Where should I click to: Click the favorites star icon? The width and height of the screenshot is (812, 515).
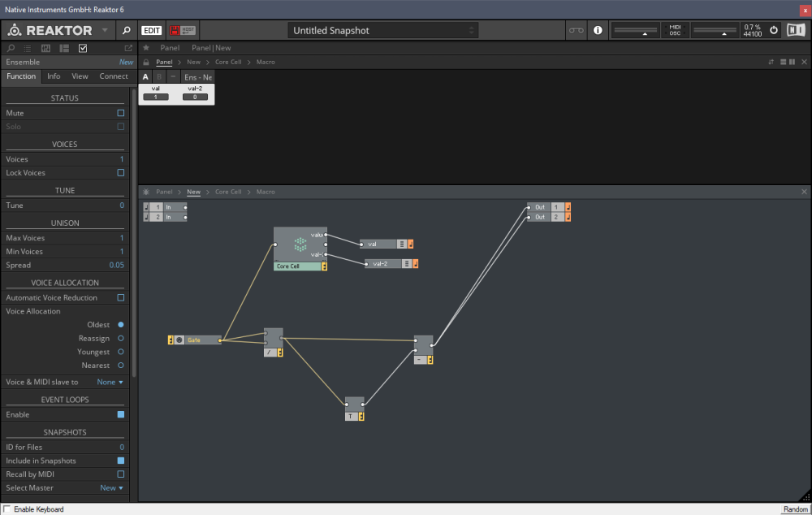click(x=146, y=48)
